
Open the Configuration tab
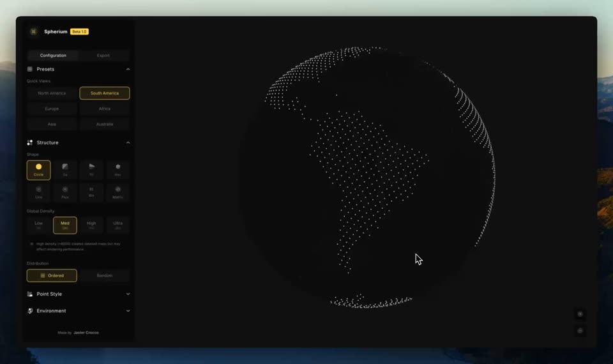[x=53, y=56]
